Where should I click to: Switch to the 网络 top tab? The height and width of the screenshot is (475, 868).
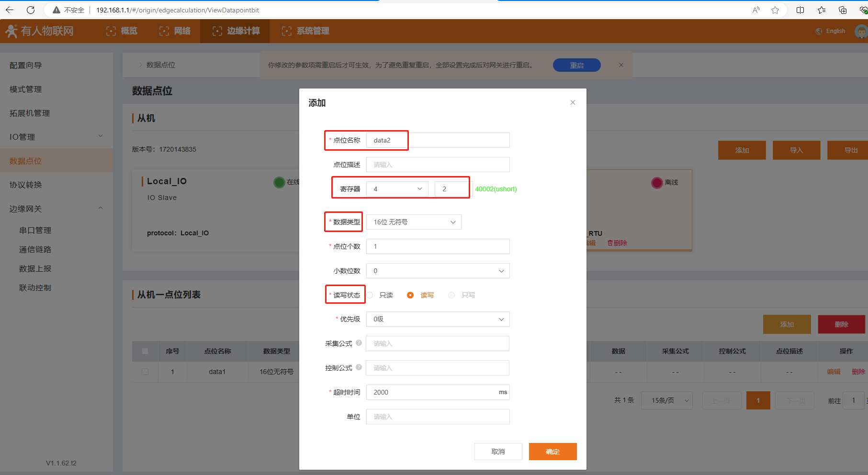(x=175, y=31)
